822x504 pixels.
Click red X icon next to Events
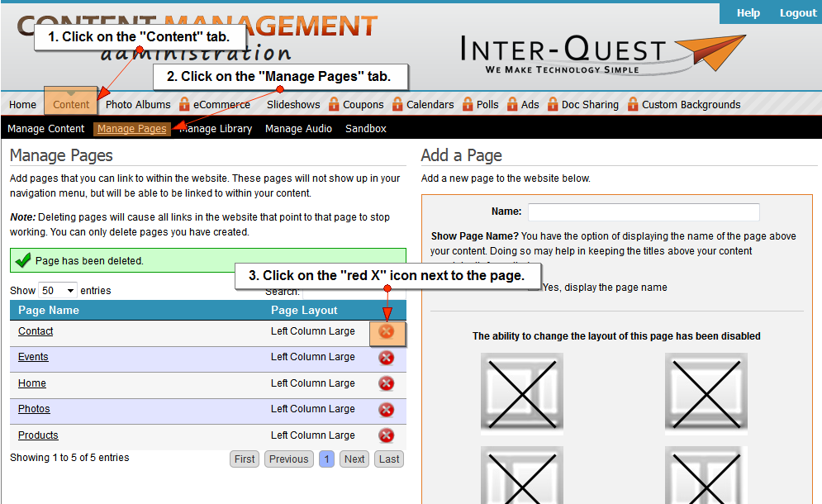tap(386, 358)
